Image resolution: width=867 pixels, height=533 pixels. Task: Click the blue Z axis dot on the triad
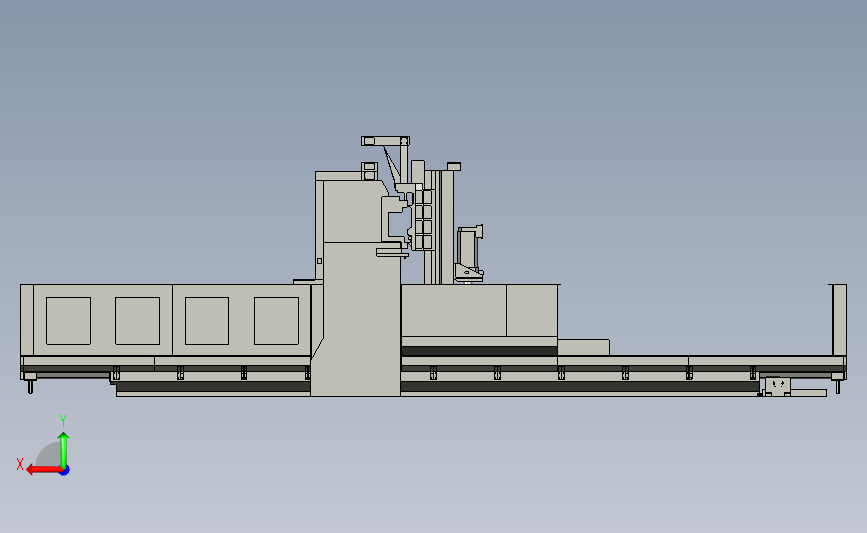point(64,471)
